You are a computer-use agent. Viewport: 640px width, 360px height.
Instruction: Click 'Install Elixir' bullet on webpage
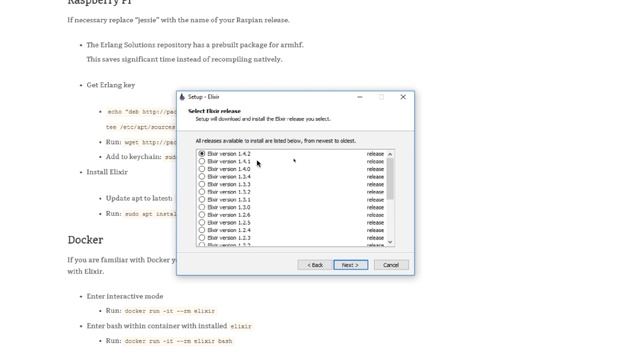pyautogui.click(x=107, y=172)
